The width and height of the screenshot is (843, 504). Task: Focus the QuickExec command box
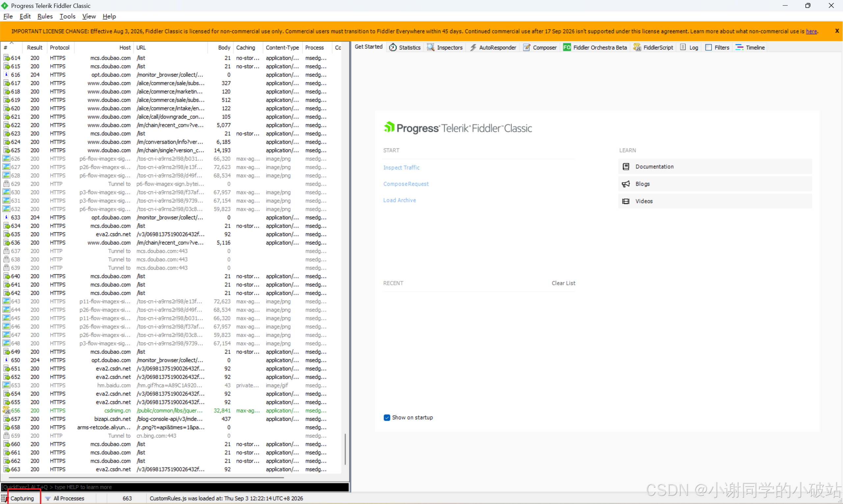click(x=175, y=487)
